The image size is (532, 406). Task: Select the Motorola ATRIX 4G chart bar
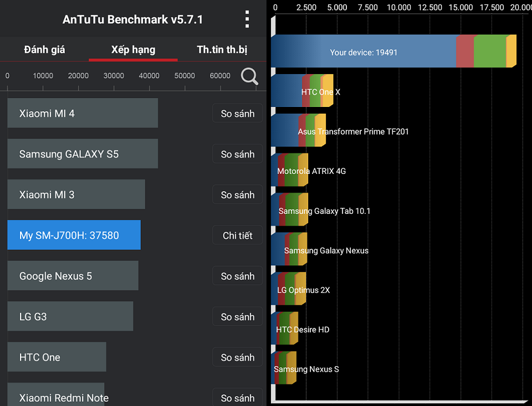(x=290, y=170)
